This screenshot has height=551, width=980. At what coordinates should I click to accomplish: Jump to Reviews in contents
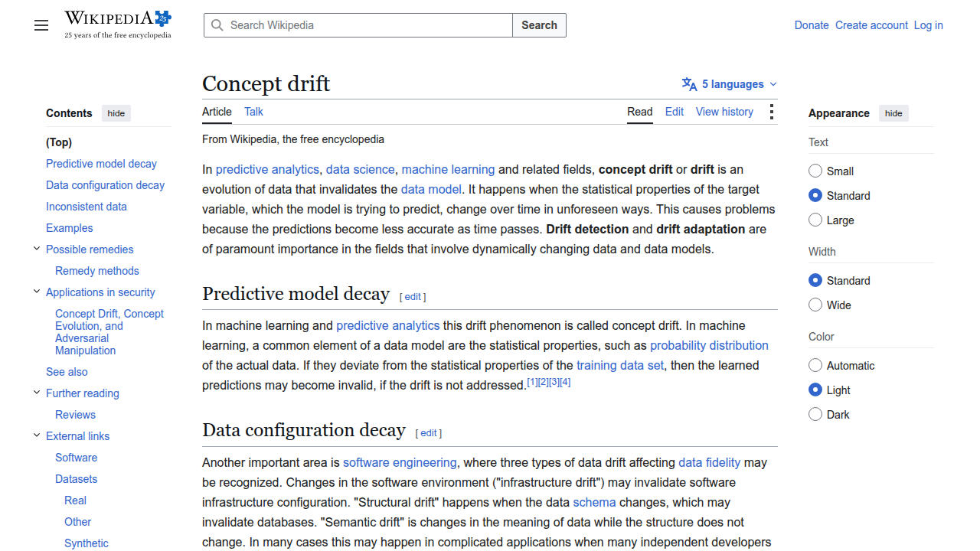(x=75, y=415)
